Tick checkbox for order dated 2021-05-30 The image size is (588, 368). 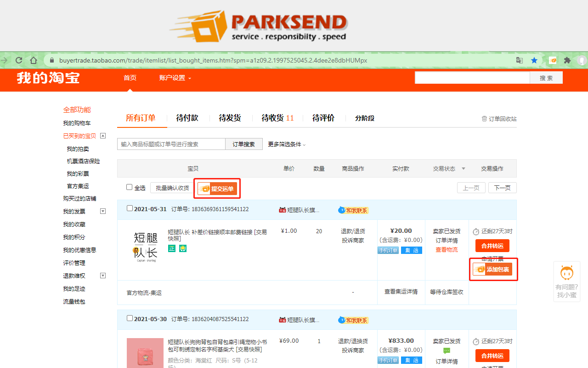[130, 318]
